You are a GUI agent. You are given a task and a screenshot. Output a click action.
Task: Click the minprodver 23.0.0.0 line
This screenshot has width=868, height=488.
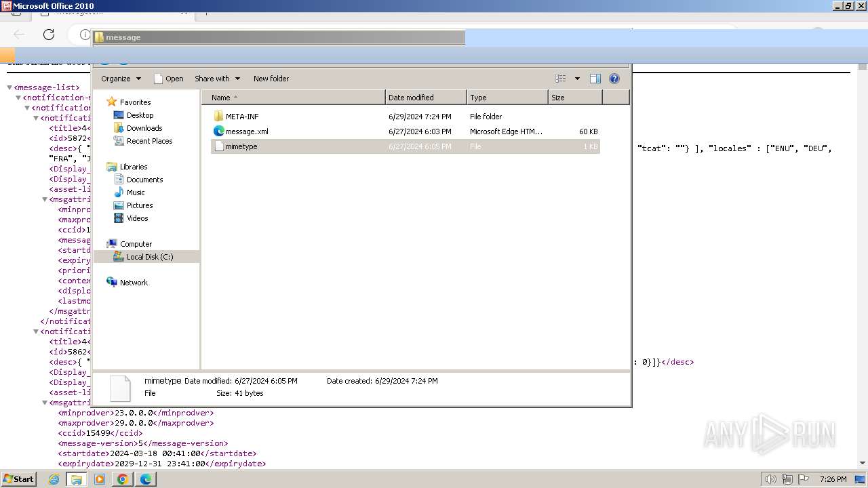[136, 413]
